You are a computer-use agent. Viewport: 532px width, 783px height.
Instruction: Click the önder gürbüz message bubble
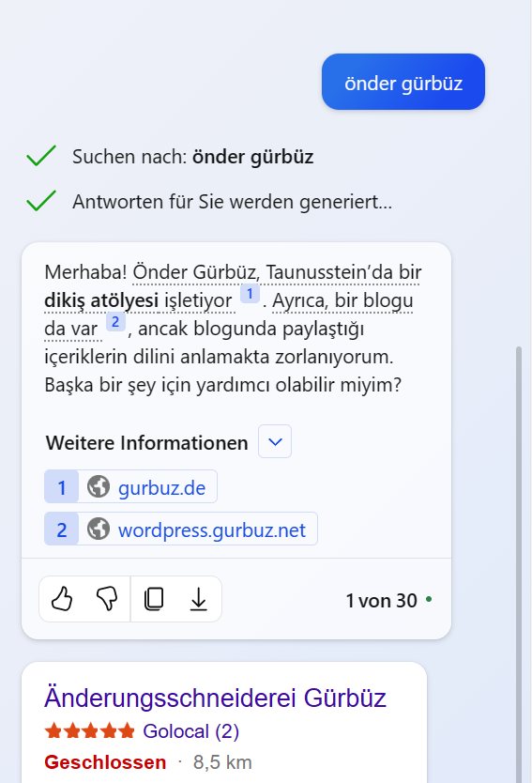point(403,82)
